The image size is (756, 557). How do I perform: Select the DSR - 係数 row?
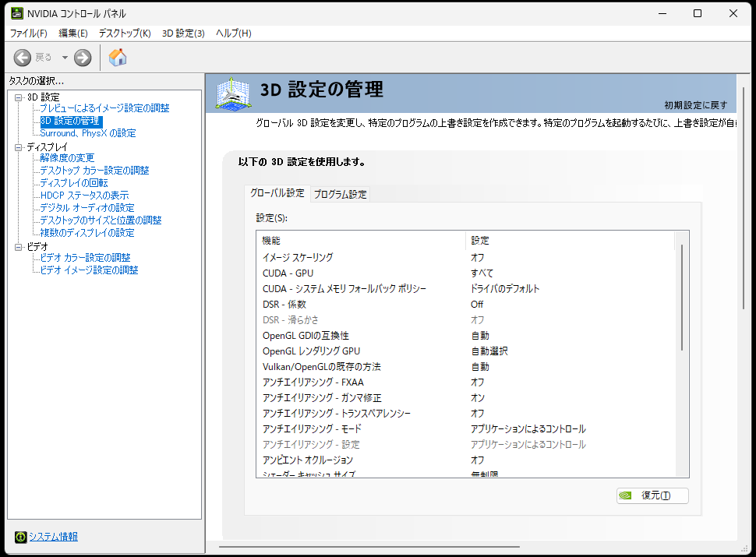tap(465, 305)
